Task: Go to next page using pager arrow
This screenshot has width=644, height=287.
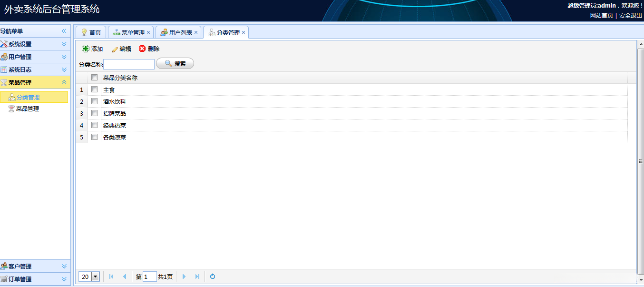Action: (x=184, y=277)
